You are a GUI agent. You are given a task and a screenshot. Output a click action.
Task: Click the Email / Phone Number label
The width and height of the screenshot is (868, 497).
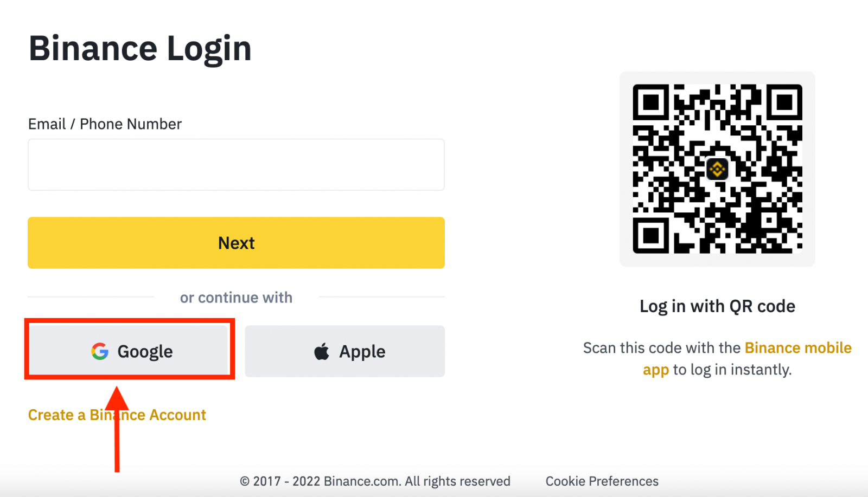[x=105, y=124]
